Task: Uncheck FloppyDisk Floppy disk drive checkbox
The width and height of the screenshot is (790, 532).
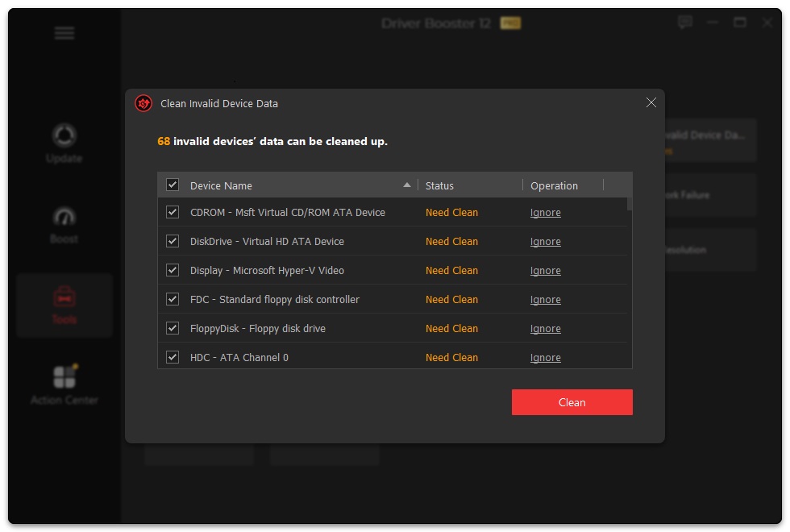Action: 173,329
